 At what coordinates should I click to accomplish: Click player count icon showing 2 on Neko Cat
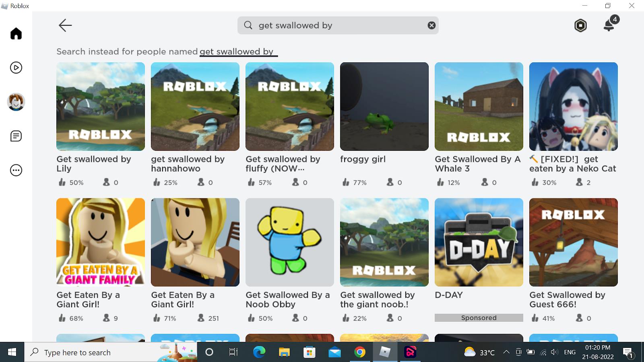[579, 182]
